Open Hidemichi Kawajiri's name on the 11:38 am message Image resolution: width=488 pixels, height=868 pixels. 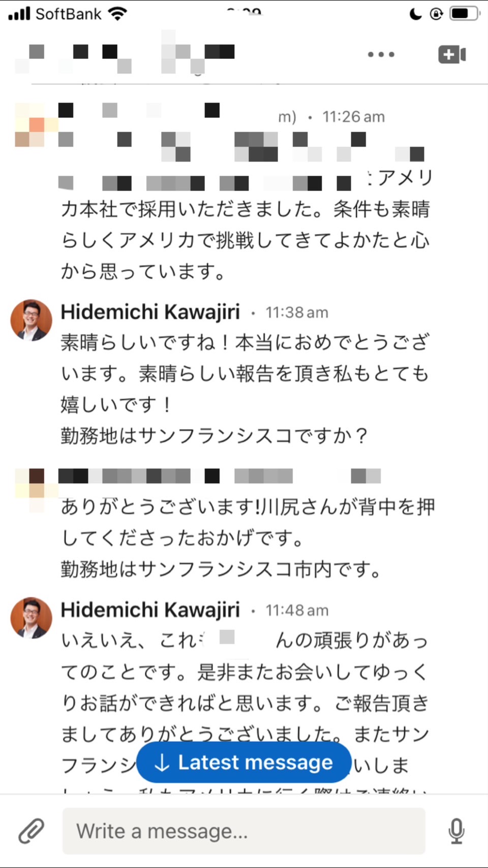[150, 312]
